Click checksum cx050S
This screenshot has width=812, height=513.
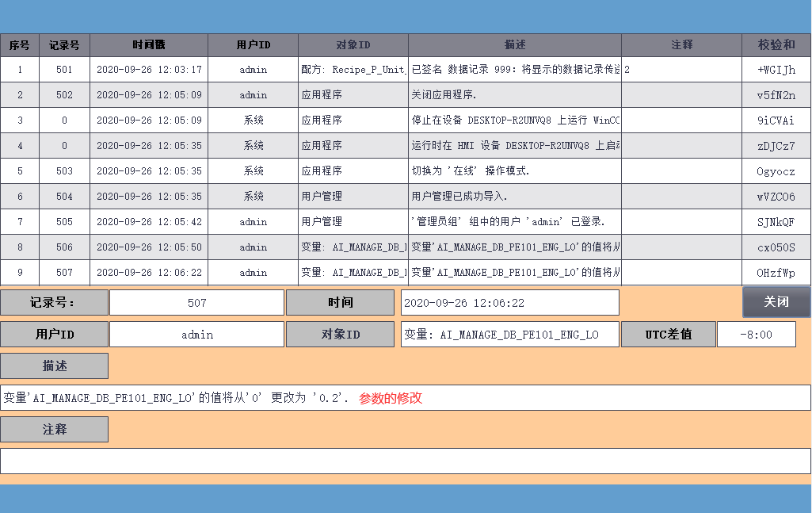pyautogui.click(x=776, y=247)
